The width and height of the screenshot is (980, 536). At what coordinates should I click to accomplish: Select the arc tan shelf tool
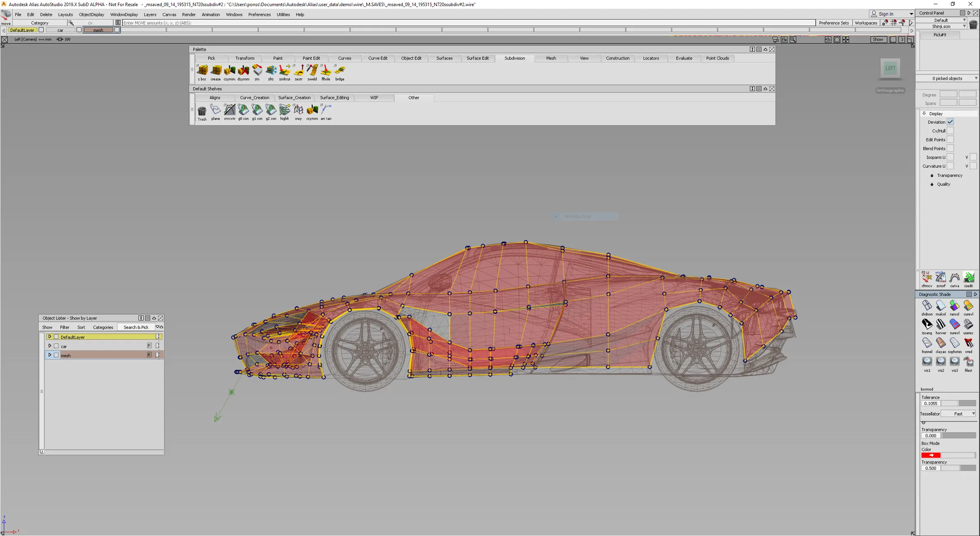click(x=326, y=112)
